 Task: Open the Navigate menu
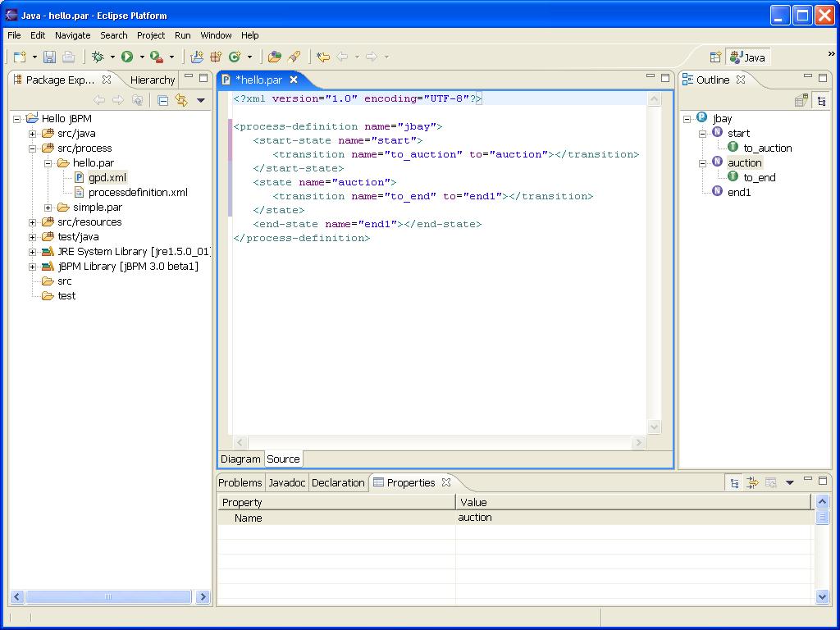(72, 35)
